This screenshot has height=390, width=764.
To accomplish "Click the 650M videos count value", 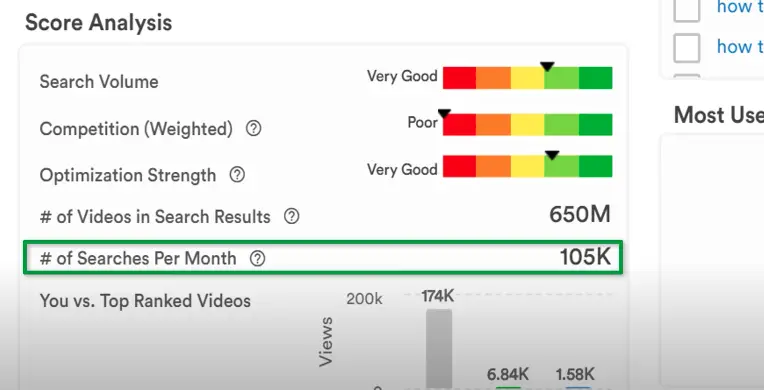I will pyautogui.click(x=579, y=214).
